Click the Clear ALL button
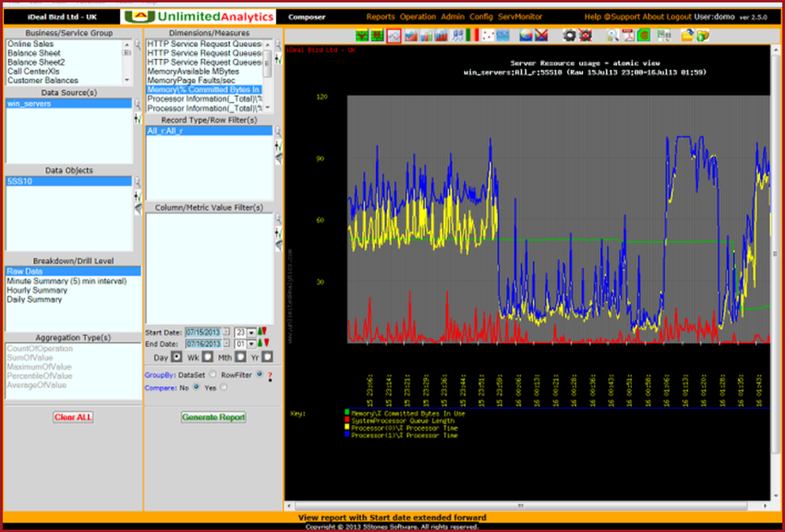This screenshot has width=785, height=532. (74, 417)
